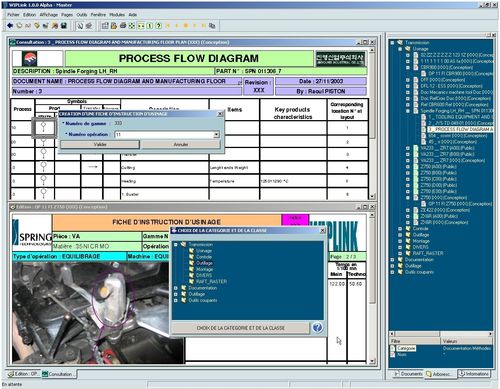Screen dimensions: 500x389
Task: Close the Création d'une fiche dialog
Action: tap(220, 114)
